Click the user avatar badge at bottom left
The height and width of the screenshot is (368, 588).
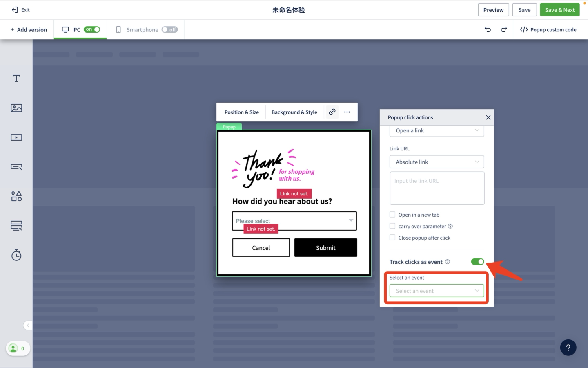[18, 348]
